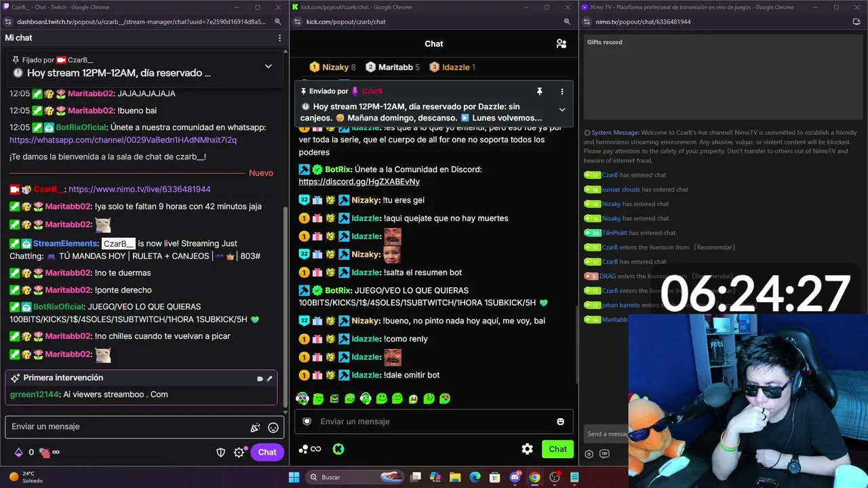Viewport: 868px width, 488px height.
Task: Open the celebration party popper icon in Twitch
Action: [255, 428]
